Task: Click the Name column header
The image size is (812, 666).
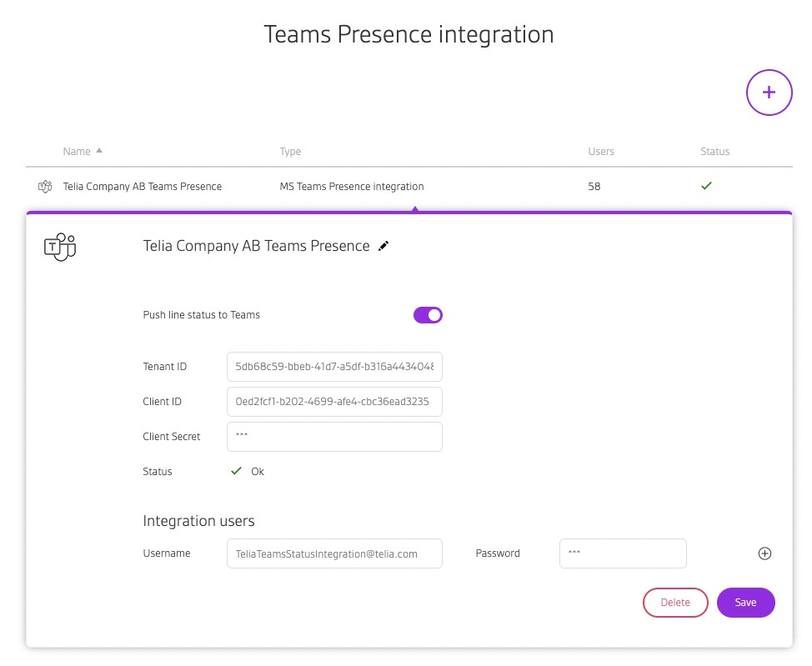Action: click(77, 151)
